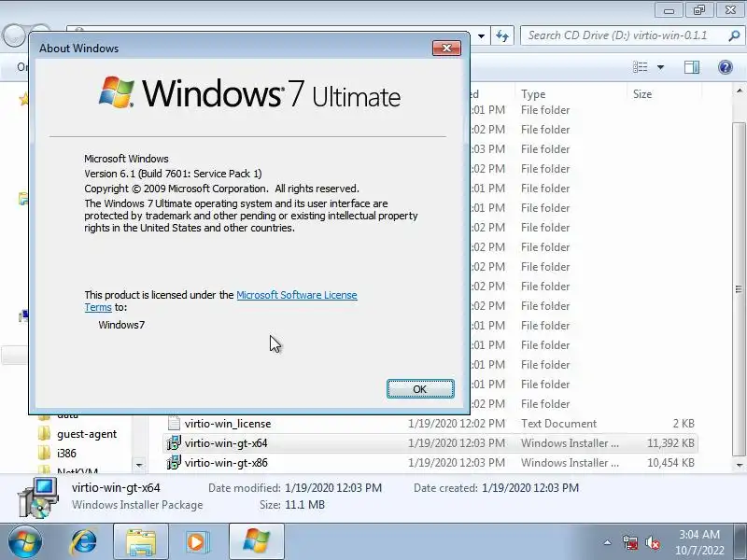Click details pane date modified value
The width and height of the screenshot is (747, 560).
click(333, 488)
